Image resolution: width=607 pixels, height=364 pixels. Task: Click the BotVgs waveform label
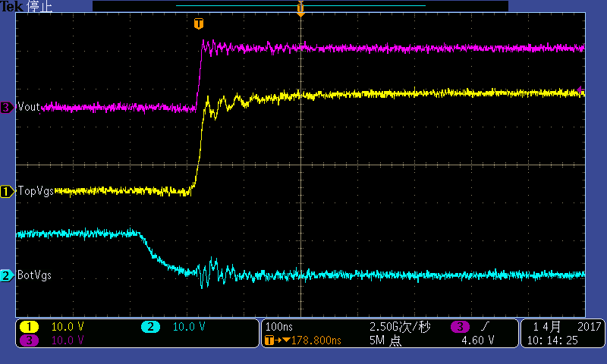(34, 275)
